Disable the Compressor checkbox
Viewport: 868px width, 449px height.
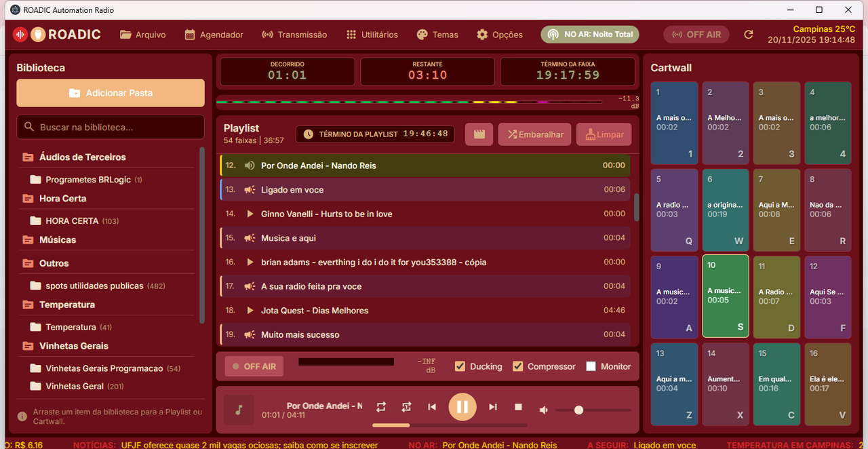click(x=518, y=366)
